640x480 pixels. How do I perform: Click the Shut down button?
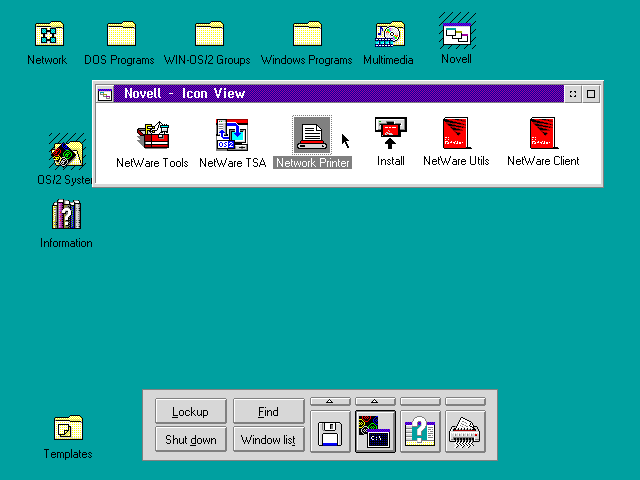[x=191, y=439]
